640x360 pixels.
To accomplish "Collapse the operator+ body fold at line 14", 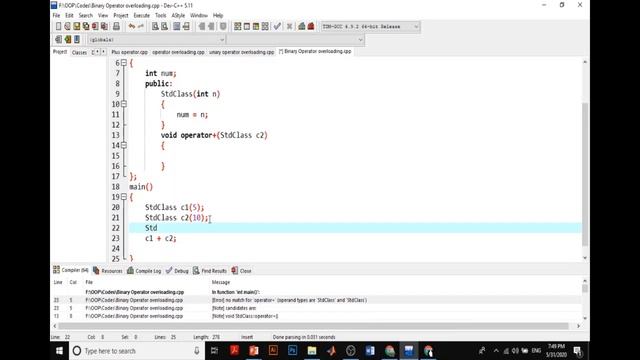I will coord(124,145).
